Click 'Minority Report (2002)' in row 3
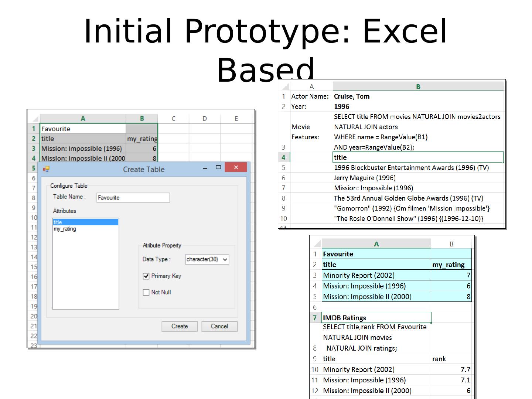The width and height of the screenshot is (532, 399). click(376, 275)
